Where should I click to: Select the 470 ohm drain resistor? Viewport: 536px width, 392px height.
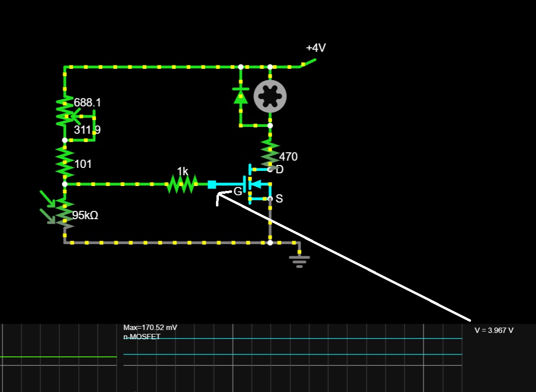point(270,154)
